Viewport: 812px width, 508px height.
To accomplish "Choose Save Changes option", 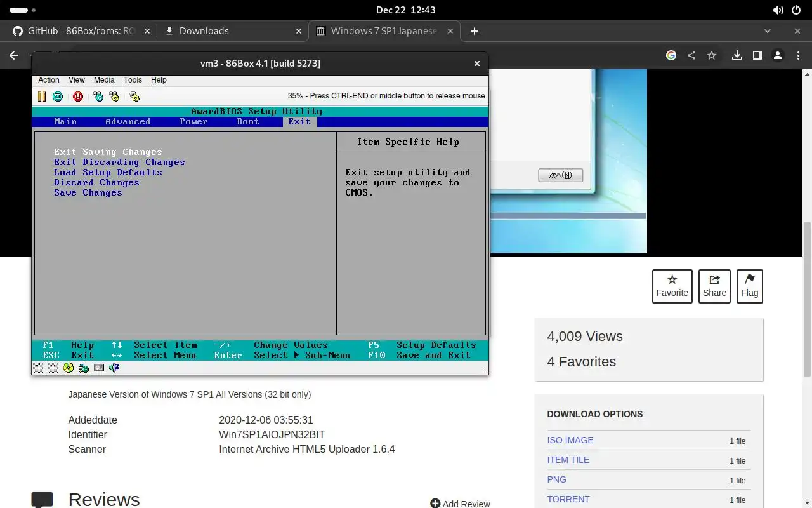I will click(x=88, y=193).
